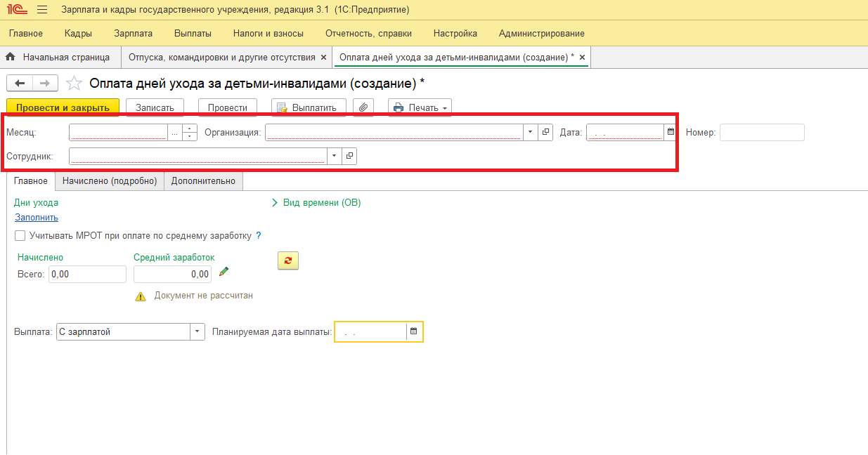Adjust month with the Месяц stepper arrows
The width and height of the screenshot is (868, 455).
pyautogui.click(x=190, y=132)
